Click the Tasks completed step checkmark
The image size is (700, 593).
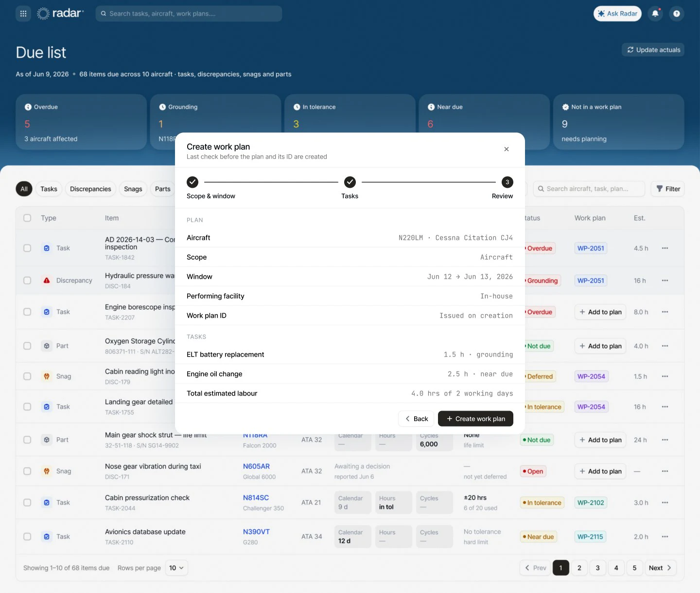(x=350, y=182)
